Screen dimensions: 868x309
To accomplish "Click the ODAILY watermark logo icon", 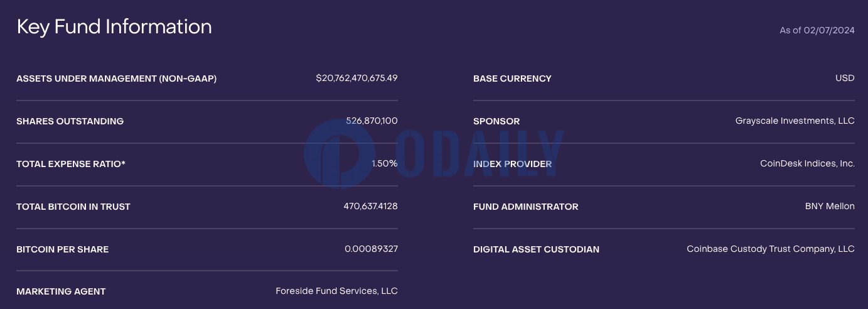I will point(339,153).
